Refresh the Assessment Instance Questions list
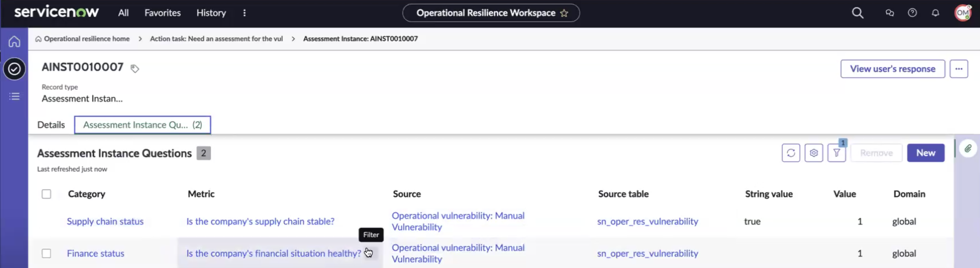This screenshot has width=980, height=268. tap(791, 153)
